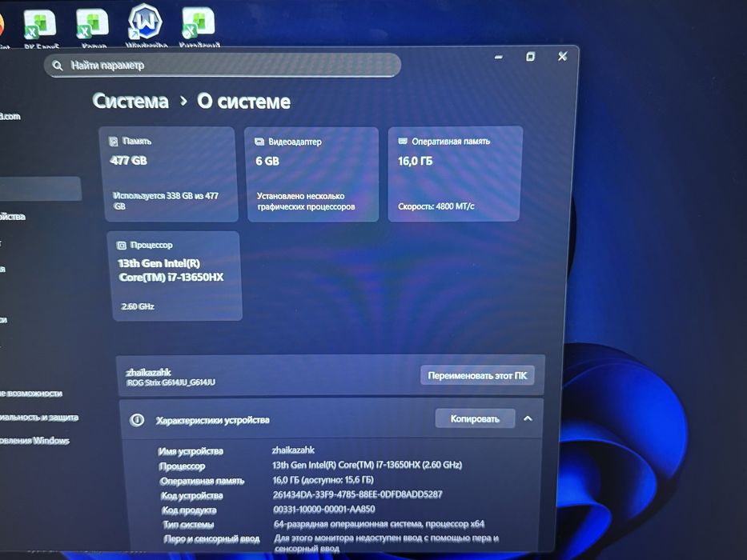Open the sidebar item ending in 'Windows'
747x560 pixels.
34,441
